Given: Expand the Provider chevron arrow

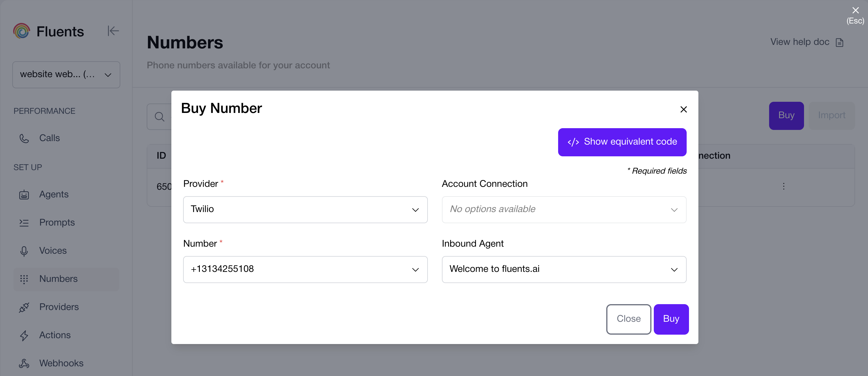Looking at the screenshot, I should pyautogui.click(x=416, y=210).
